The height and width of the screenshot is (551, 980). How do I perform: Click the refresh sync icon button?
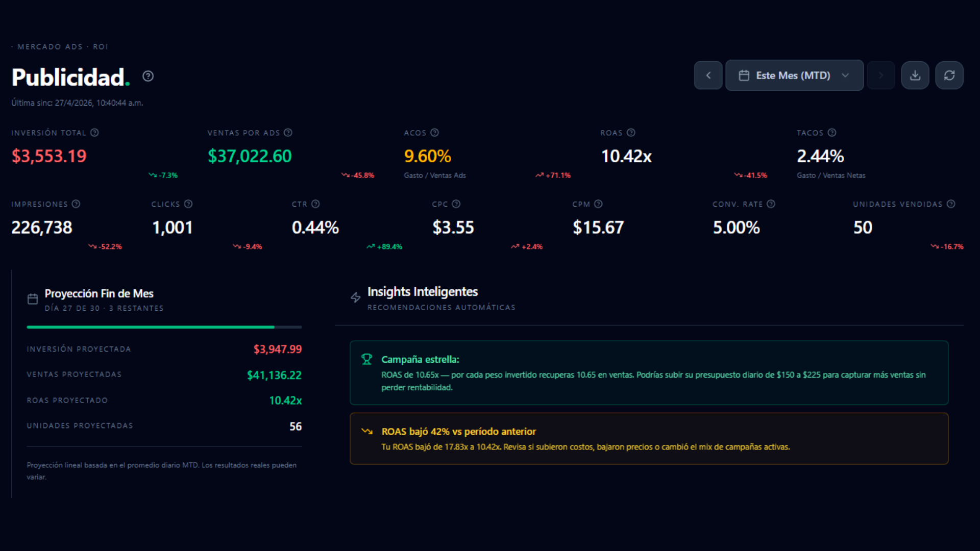point(949,76)
